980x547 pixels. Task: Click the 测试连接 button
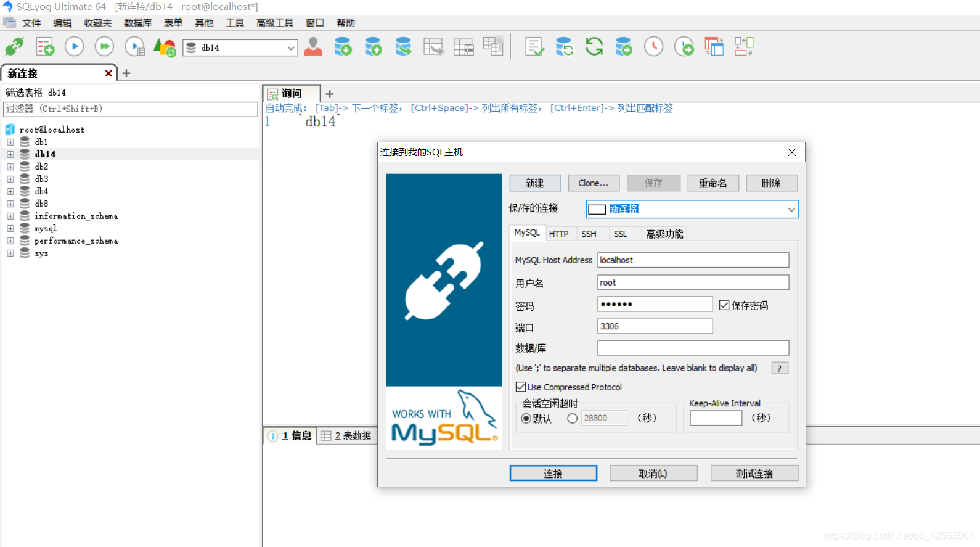click(754, 473)
